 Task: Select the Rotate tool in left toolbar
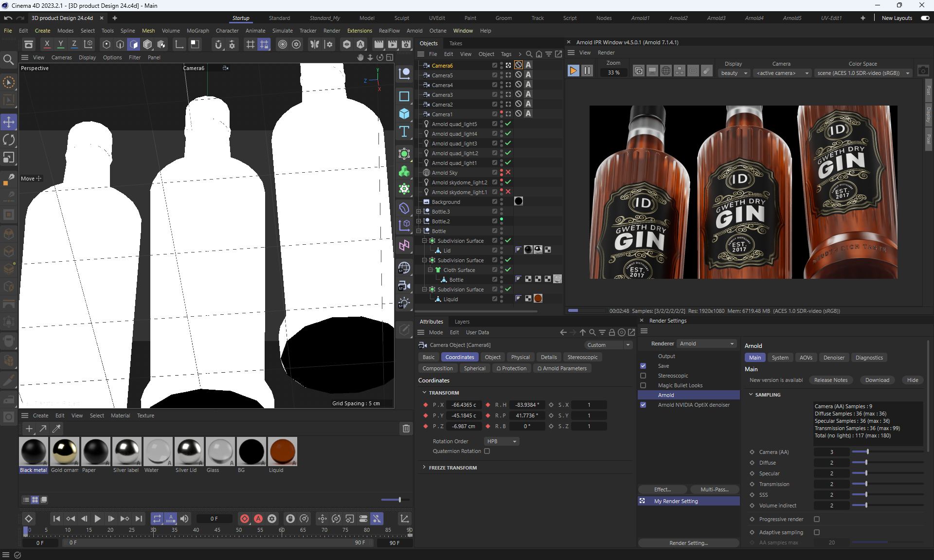[9, 140]
